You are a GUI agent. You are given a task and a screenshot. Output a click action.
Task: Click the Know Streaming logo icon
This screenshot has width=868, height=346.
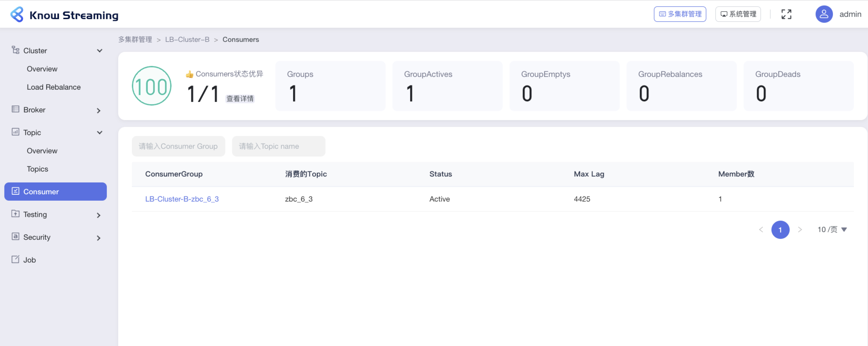(17, 15)
